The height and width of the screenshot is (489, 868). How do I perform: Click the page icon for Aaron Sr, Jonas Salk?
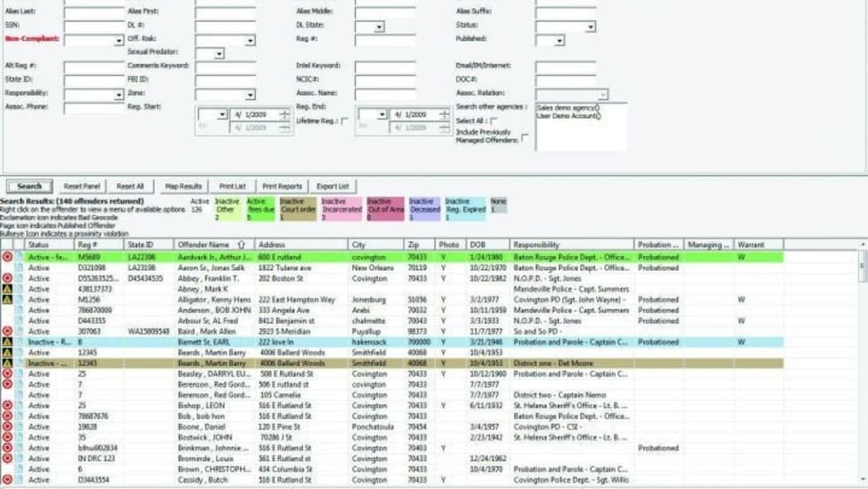(x=19, y=268)
